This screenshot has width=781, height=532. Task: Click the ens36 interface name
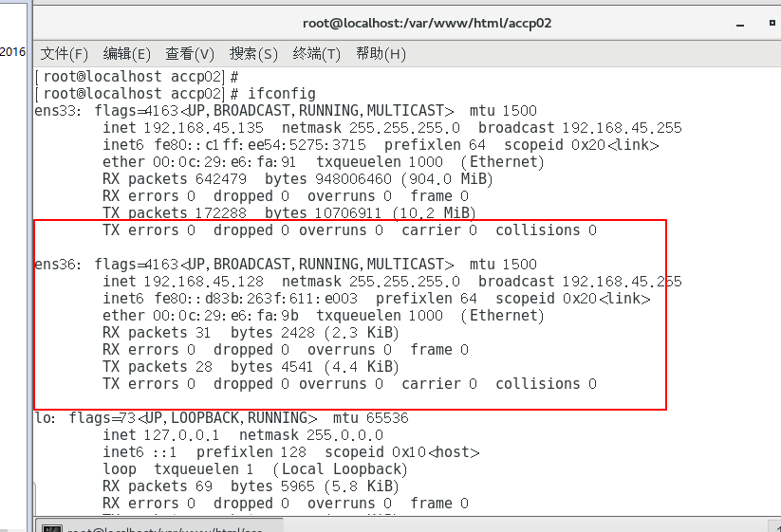pos(57,265)
